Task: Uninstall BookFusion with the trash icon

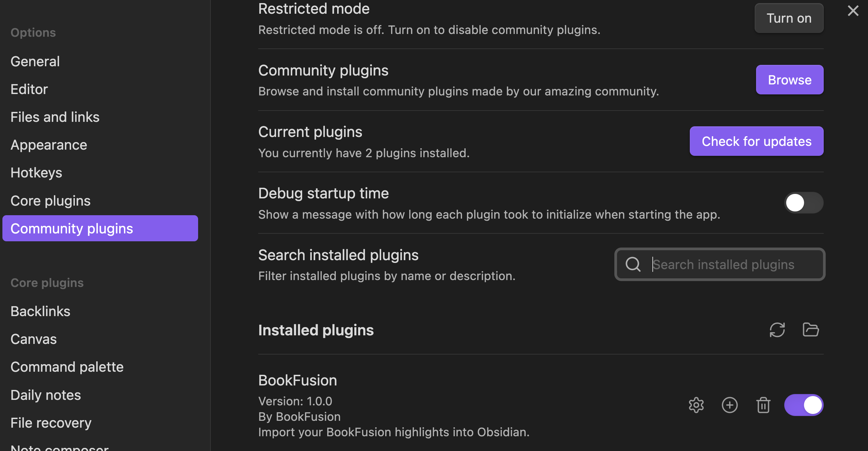Action: point(763,405)
